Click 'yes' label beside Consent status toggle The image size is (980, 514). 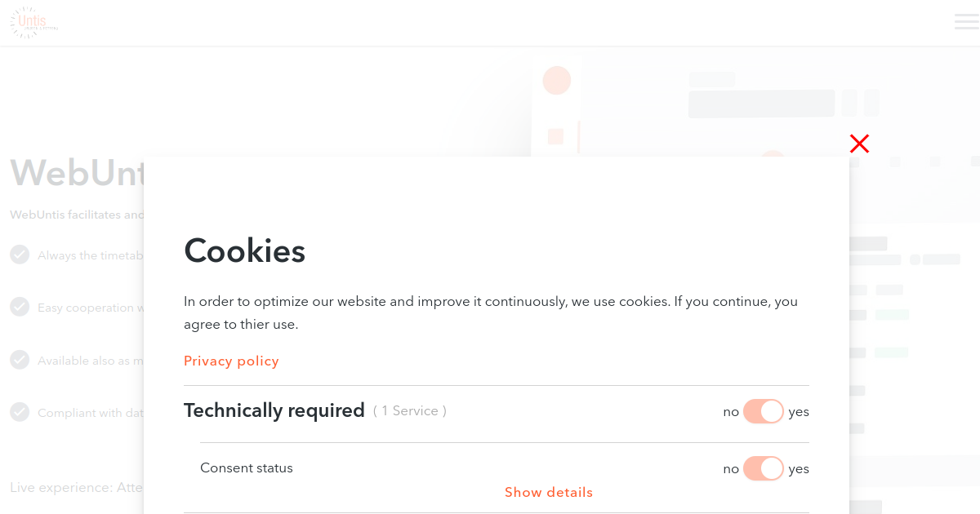pyautogui.click(x=799, y=468)
